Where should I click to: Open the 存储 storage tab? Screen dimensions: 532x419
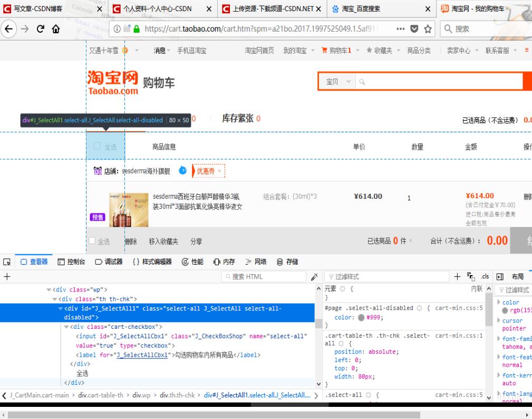(287, 262)
